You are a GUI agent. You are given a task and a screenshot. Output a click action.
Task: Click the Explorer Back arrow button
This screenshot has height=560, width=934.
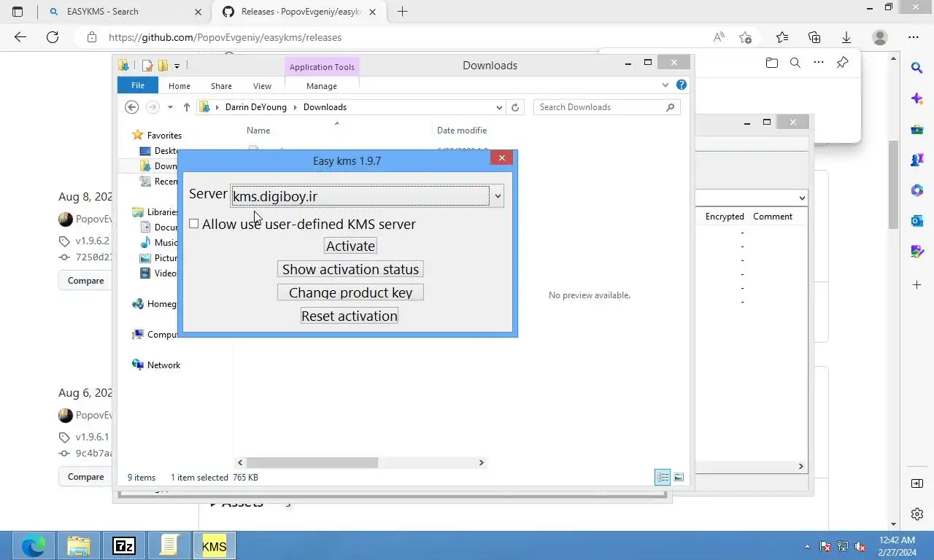tap(131, 107)
